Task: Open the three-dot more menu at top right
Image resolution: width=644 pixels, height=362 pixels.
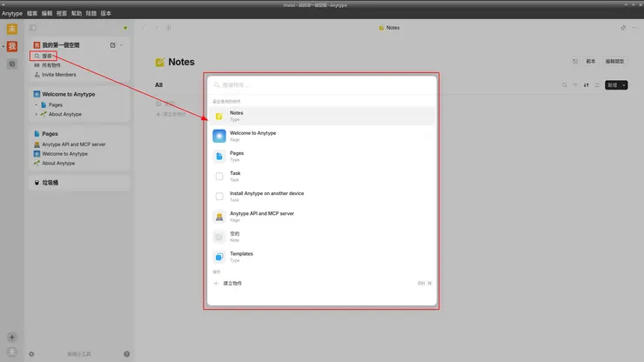Action: [x=635, y=28]
